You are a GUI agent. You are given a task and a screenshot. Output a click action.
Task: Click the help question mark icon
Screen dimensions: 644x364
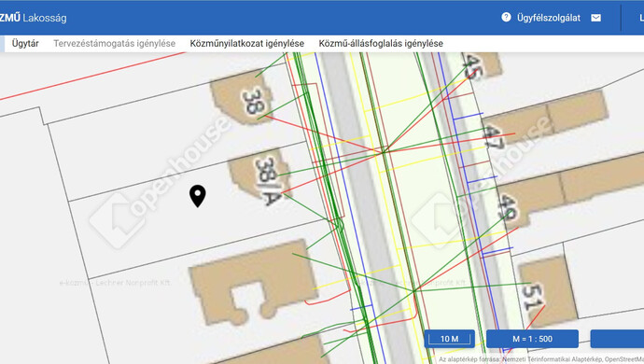coord(506,17)
